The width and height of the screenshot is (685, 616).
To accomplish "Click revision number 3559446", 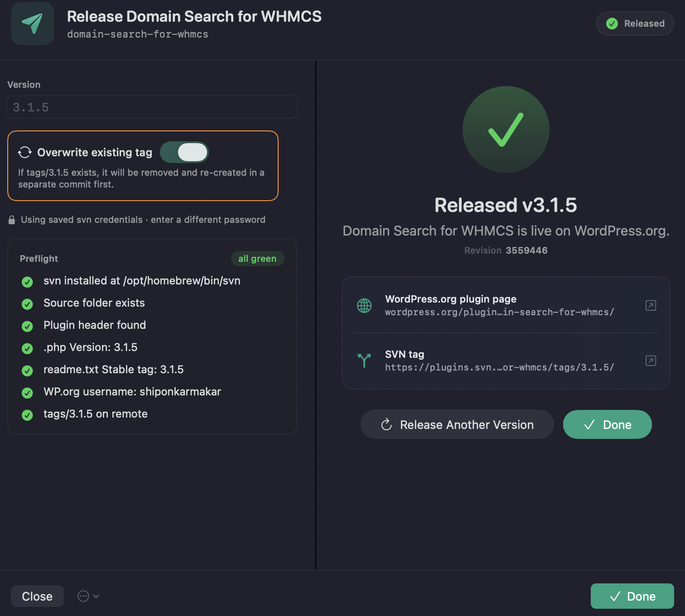I will point(526,250).
